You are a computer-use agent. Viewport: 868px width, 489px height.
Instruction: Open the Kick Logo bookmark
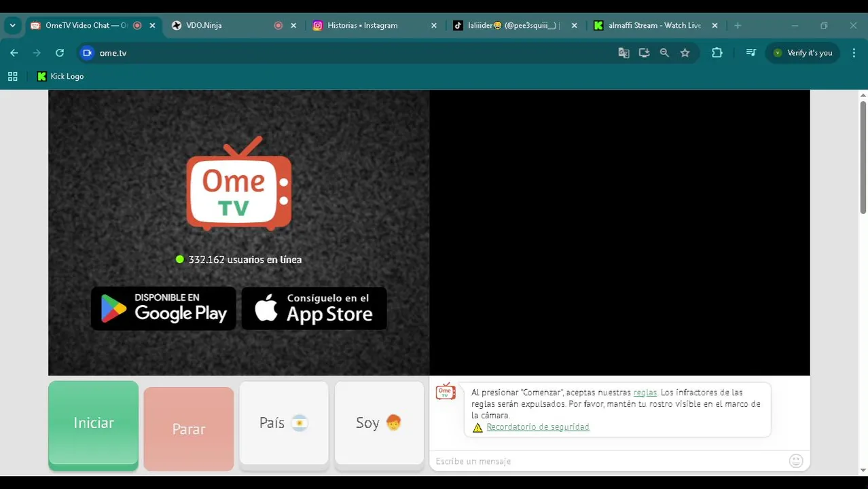(x=60, y=77)
